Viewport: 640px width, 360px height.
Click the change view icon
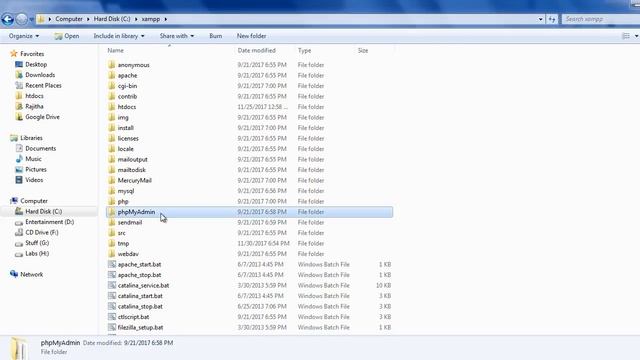[x=626, y=36]
